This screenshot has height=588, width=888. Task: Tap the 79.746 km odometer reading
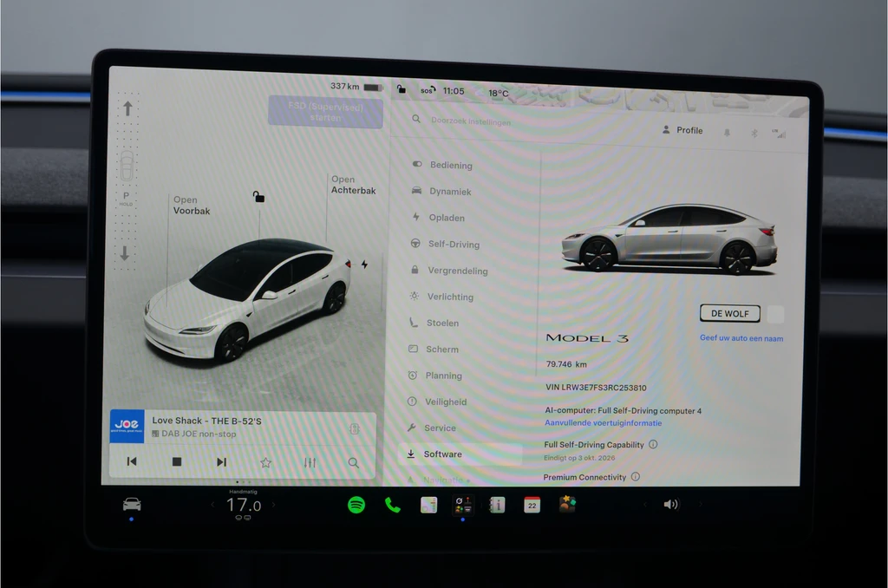click(x=566, y=364)
